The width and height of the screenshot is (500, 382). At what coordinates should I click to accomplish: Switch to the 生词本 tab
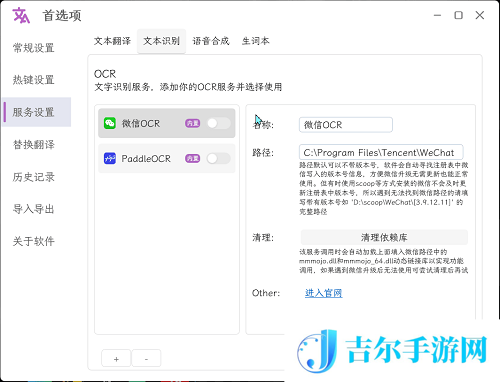(x=256, y=41)
